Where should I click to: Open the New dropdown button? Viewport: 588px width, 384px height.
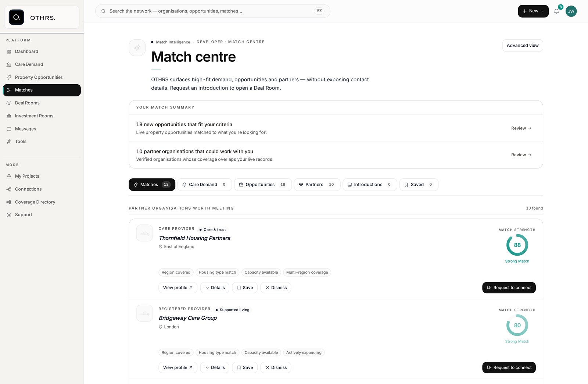coord(533,11)
